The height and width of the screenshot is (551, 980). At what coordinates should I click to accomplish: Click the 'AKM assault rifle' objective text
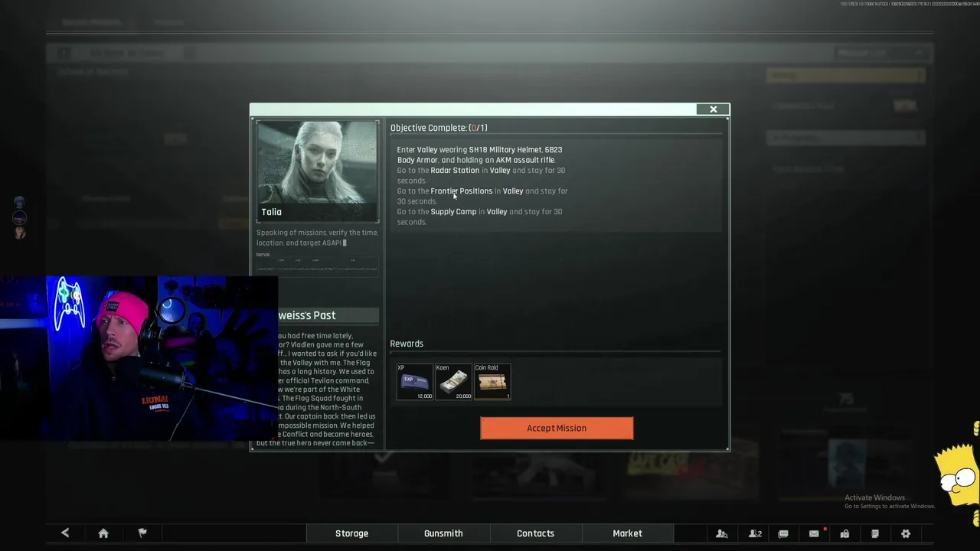pyautogui.click(x=524, y=161)
